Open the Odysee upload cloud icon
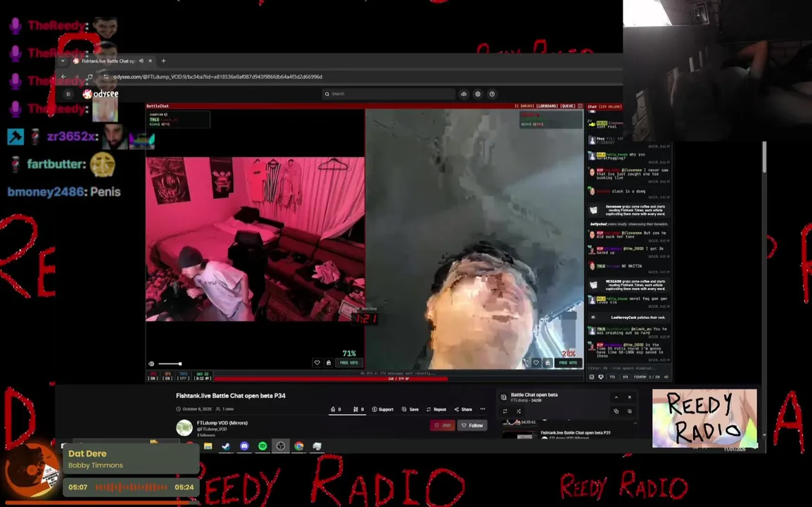The height and width of the screenshot is (507, 812). 464,94
